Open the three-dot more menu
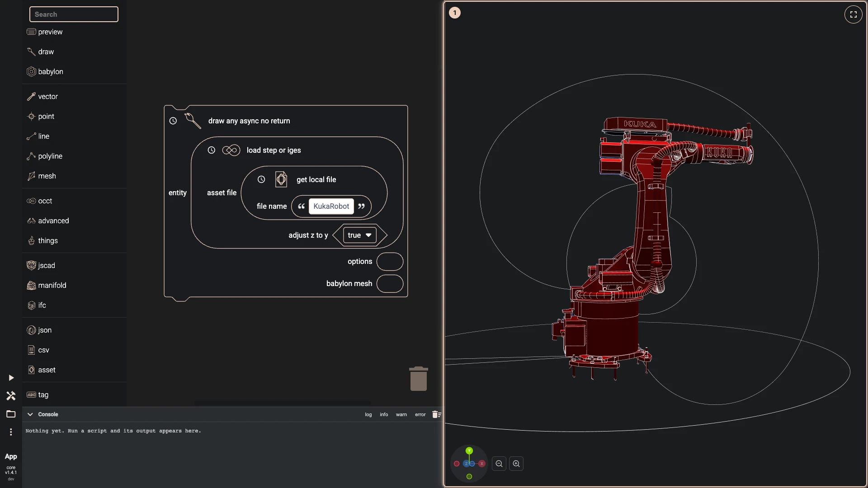Image resolution: width=868 pixels, height=488 pixels. tap(11, 432)
